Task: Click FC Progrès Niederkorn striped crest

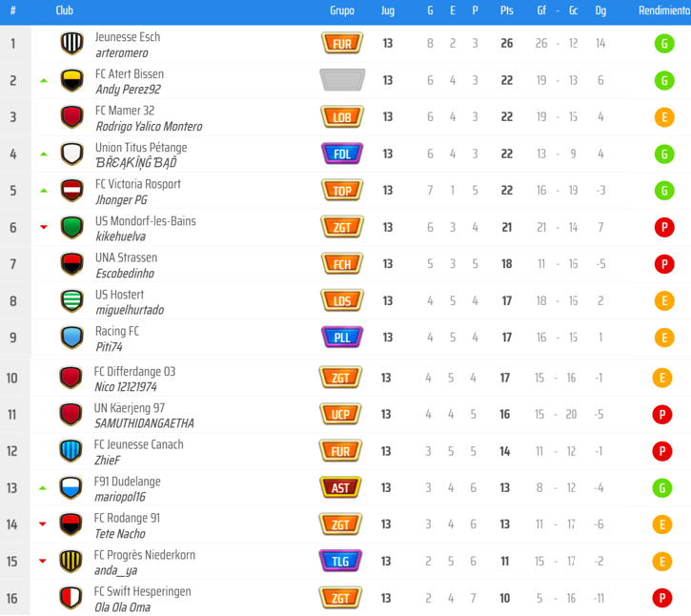Action: [71, 561]
